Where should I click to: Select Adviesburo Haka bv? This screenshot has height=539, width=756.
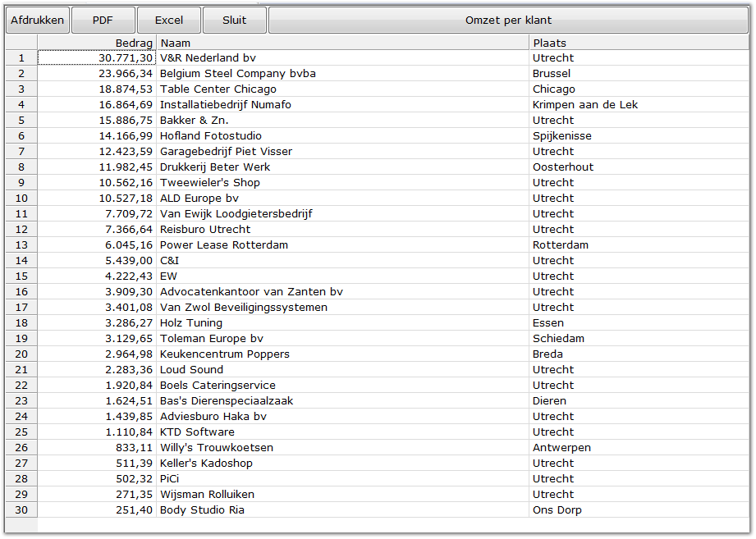[x=343, y=416]
